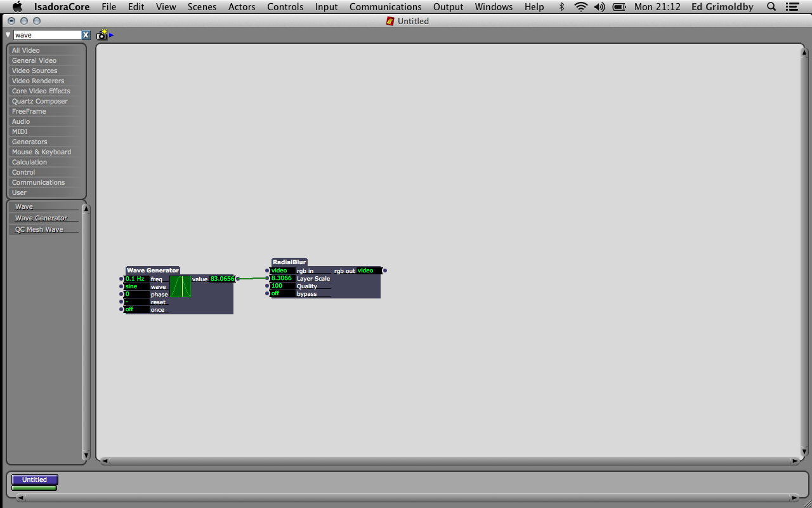Click the battery status icon
Screen dimensions: 812x508
point(619,7)
